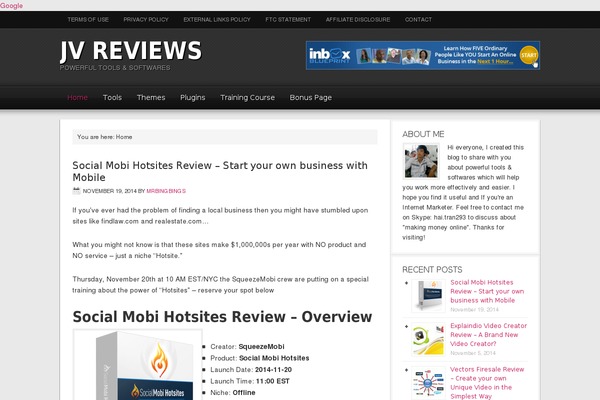Select the Themes navigation tab

[151, 98]
